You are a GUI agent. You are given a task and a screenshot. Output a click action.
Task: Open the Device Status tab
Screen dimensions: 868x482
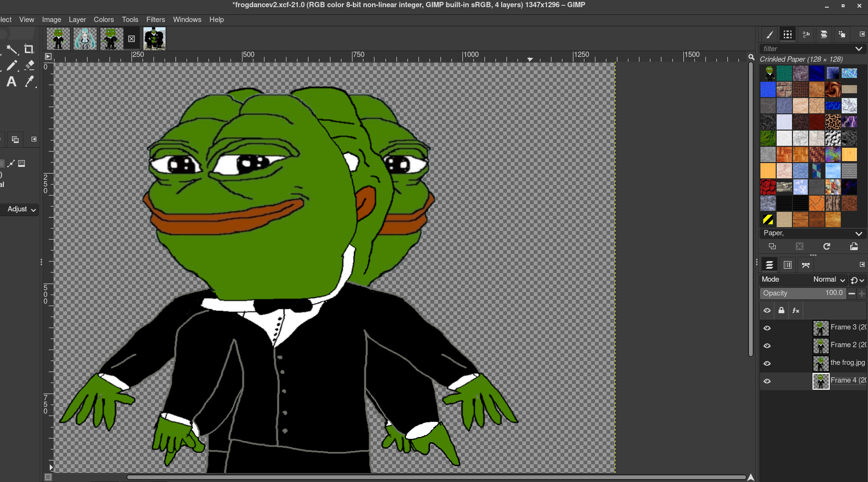842,34
